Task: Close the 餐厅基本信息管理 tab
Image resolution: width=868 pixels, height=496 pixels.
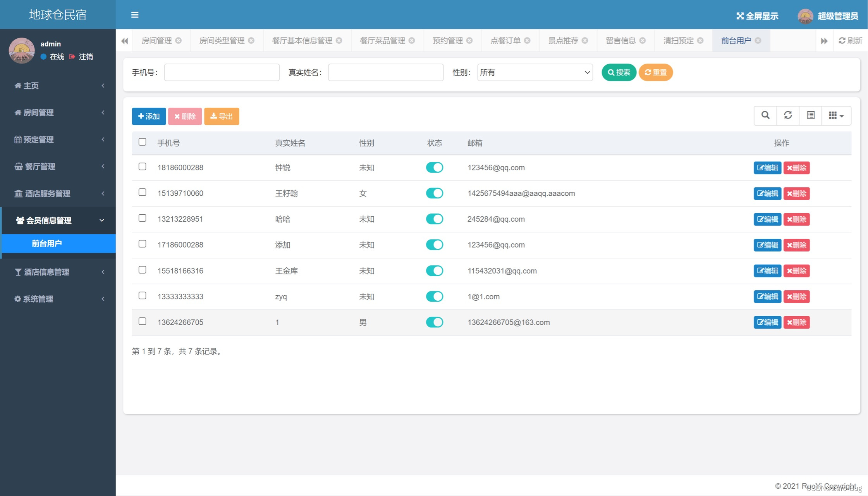Action: (339, 41)
